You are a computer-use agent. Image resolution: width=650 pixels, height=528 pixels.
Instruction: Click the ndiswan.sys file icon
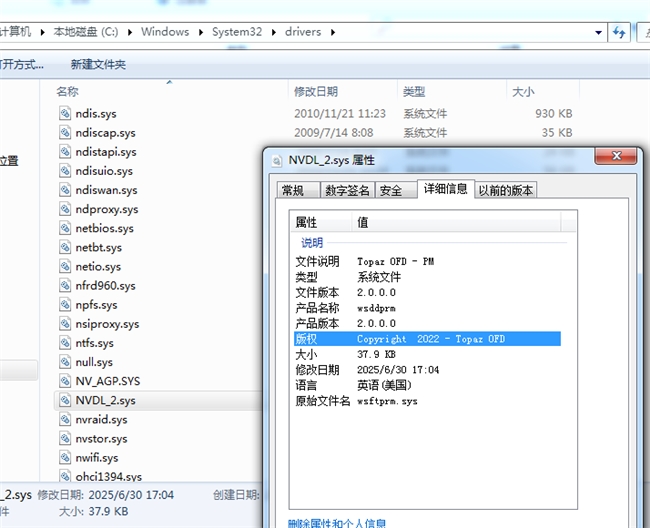65,189
